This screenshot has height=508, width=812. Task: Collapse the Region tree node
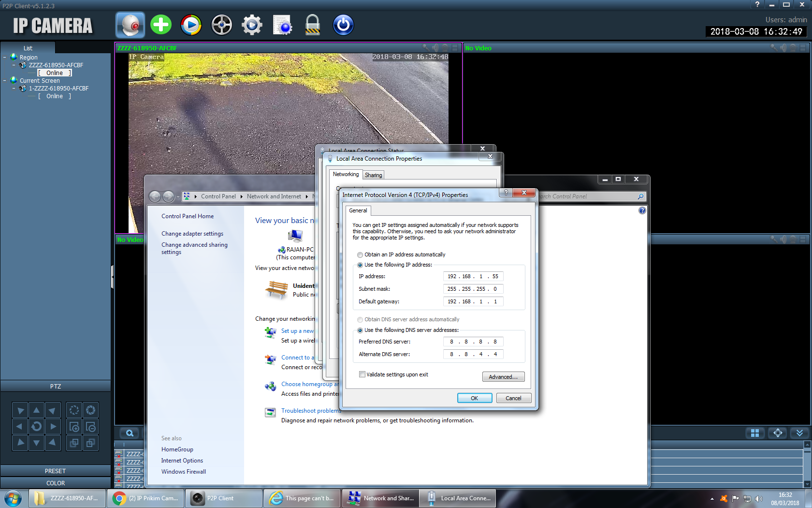[x=5, y=57]
